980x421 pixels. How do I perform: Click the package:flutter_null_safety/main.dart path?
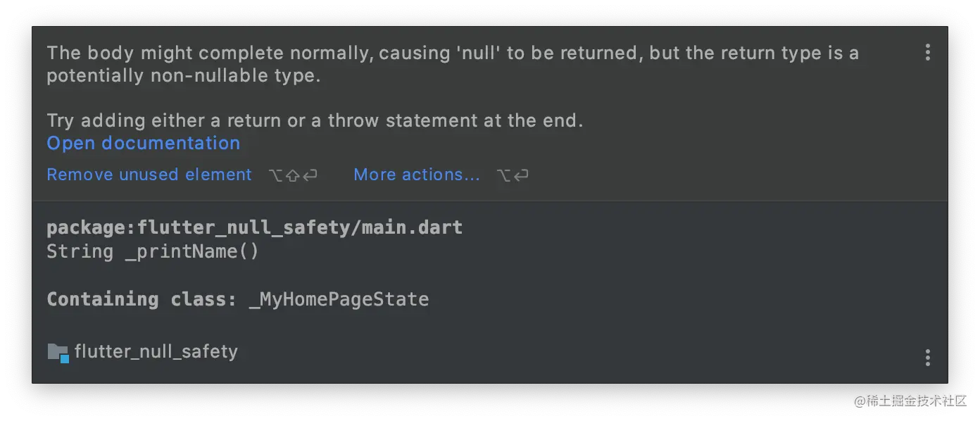coord(255,228)
